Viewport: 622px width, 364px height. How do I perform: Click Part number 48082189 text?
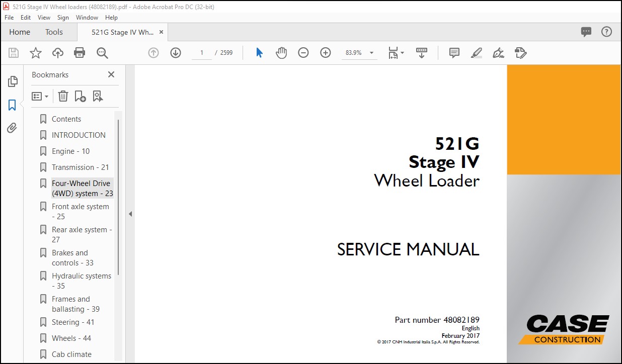coord(437,320)
